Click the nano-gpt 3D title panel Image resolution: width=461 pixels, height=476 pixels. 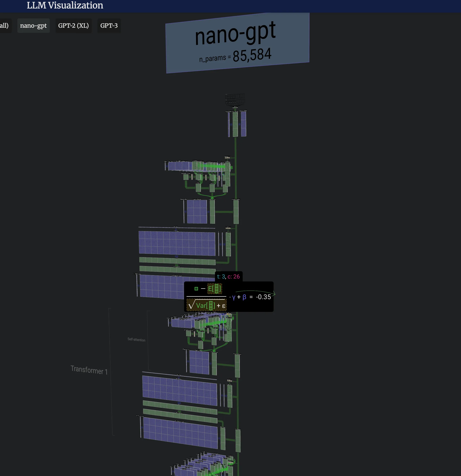click(x=237, y=42)
